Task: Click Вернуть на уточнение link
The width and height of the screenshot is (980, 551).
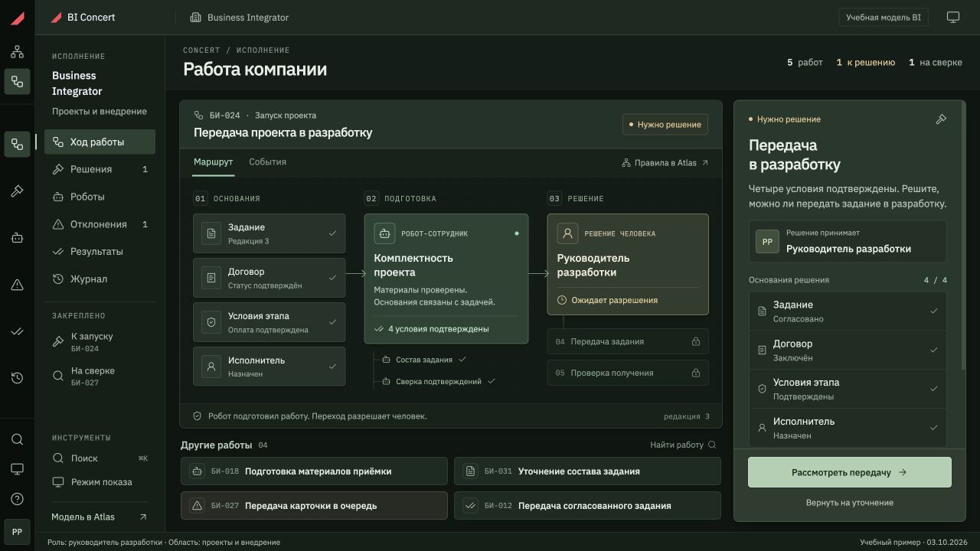Action: point(850,503)
